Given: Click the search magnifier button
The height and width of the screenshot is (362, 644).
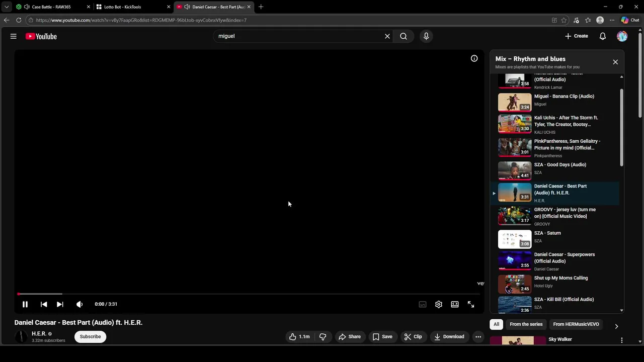Looking at the screenshot, I should click(x=404, y=36).
